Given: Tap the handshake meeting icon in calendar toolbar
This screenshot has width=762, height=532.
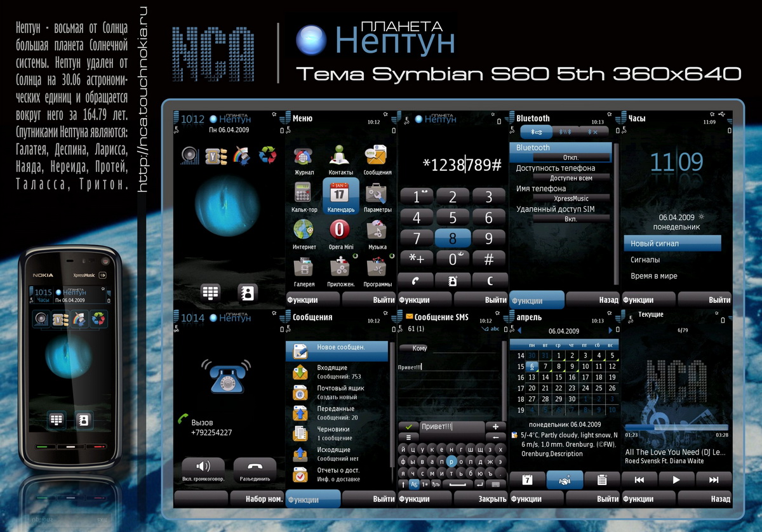Looking at the screenshot, I should pyautogui.click(x=565, y=480).
